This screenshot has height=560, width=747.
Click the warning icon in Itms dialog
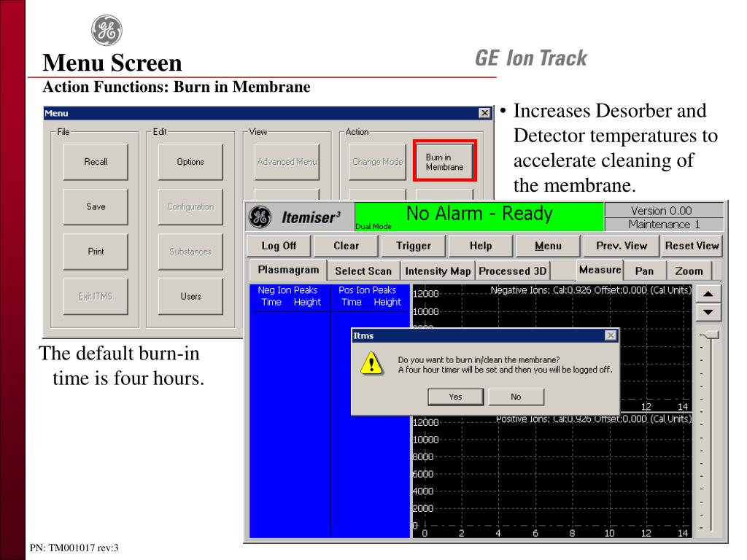coord(371,364)
